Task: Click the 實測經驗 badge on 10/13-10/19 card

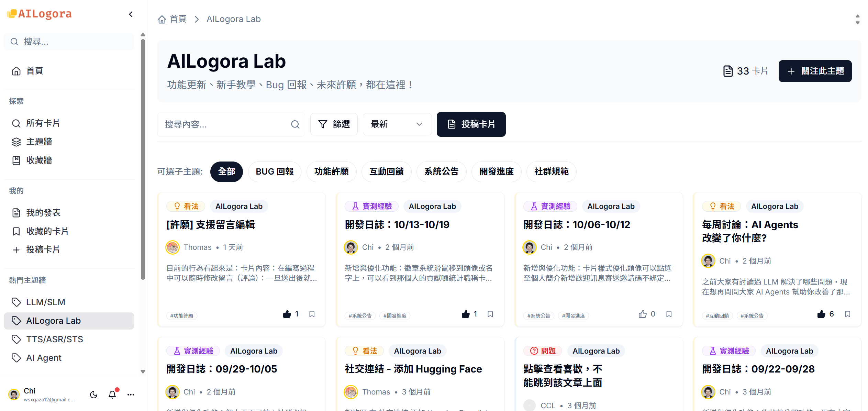Action: tap(372, 207)
